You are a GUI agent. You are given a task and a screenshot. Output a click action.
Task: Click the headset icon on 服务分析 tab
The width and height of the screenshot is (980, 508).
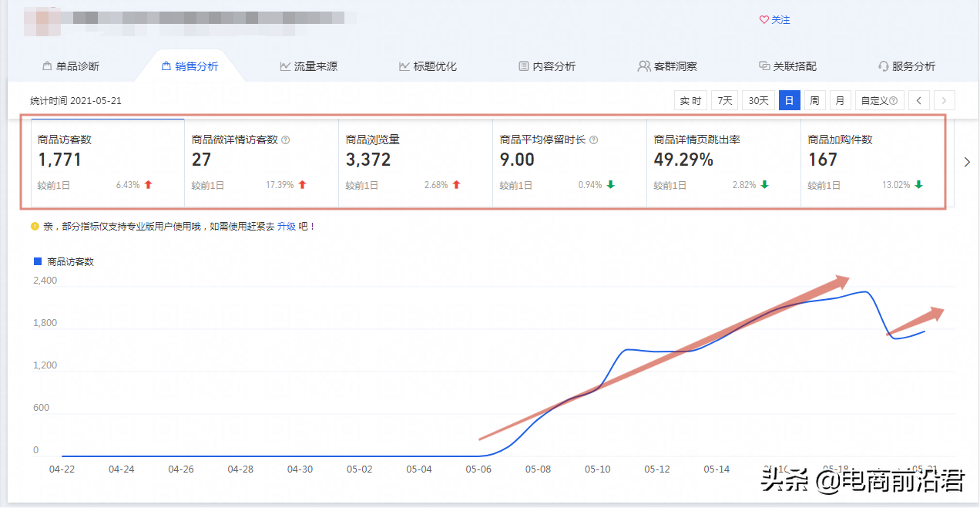883,66
